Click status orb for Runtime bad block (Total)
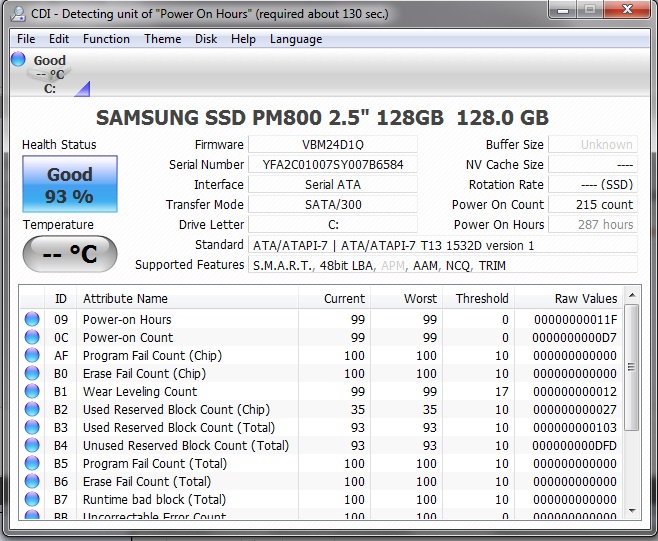The image size is (658, 541). click(x=32, y=500)
